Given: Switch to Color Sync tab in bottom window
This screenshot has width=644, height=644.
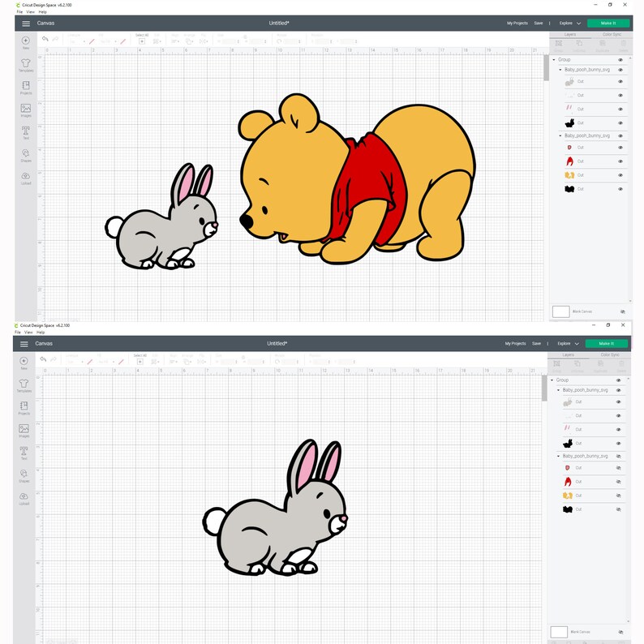Looking at the screenshot, I should (609, 355).
